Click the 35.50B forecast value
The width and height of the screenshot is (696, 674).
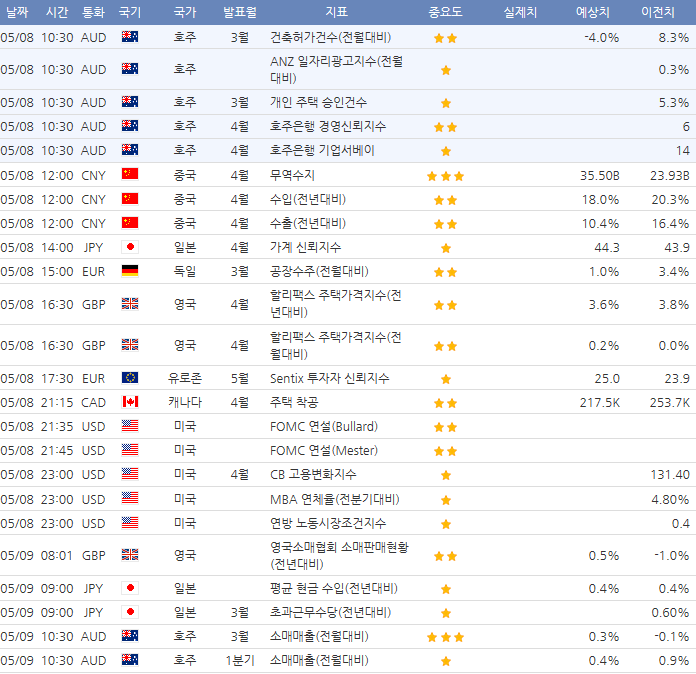click(599, 175)
